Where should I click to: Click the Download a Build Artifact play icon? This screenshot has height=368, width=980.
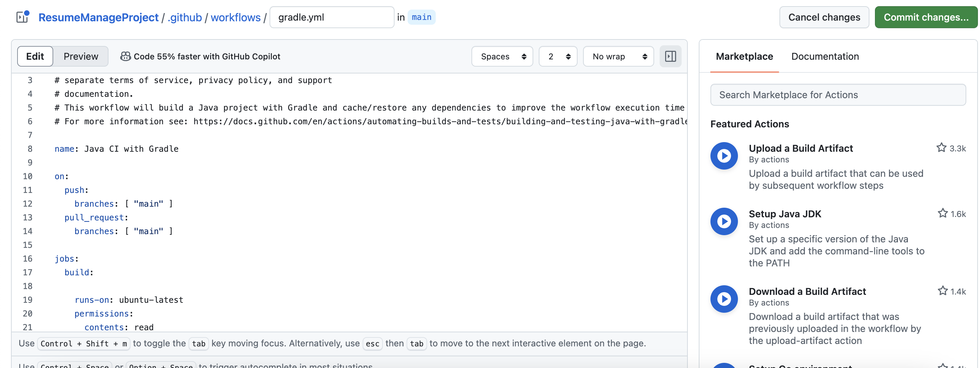click(x=723, y=299)
